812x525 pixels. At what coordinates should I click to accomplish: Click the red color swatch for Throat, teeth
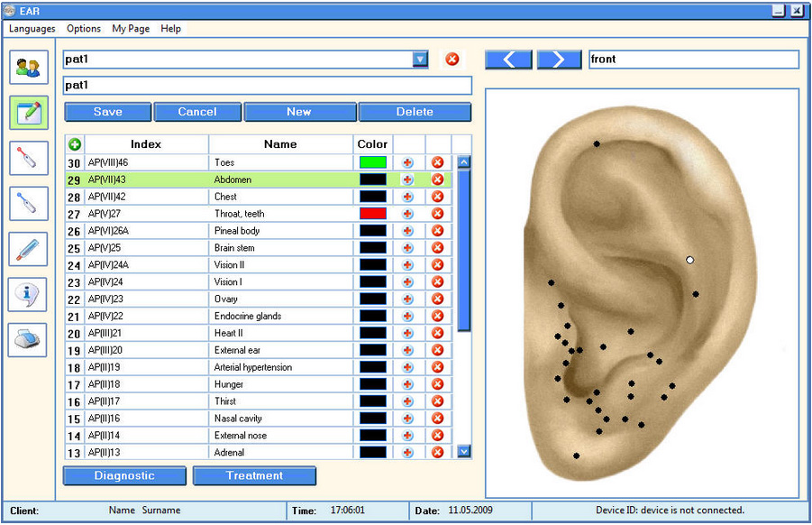coord(372,214)
